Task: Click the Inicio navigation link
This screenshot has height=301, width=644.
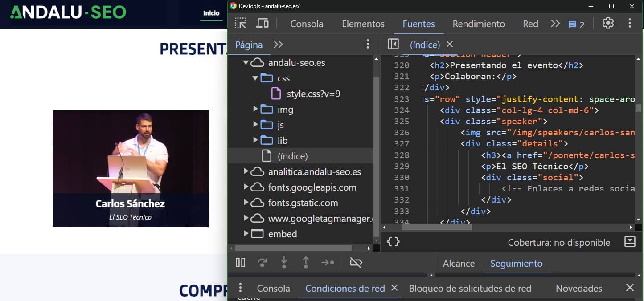Action: coord(211,13)
